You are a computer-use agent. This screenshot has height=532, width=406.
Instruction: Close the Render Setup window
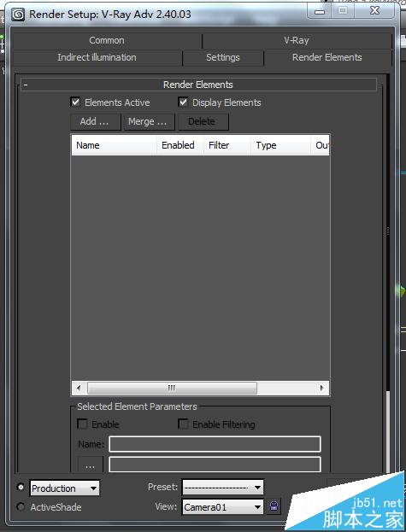coord(374,12)
